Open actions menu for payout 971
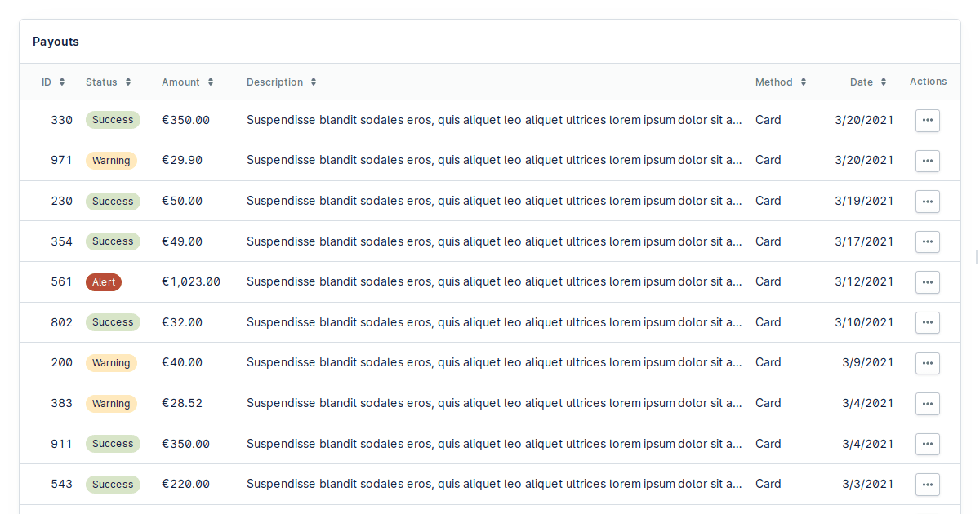This screenshot has width=980, height=514. (x=927, y=161)
